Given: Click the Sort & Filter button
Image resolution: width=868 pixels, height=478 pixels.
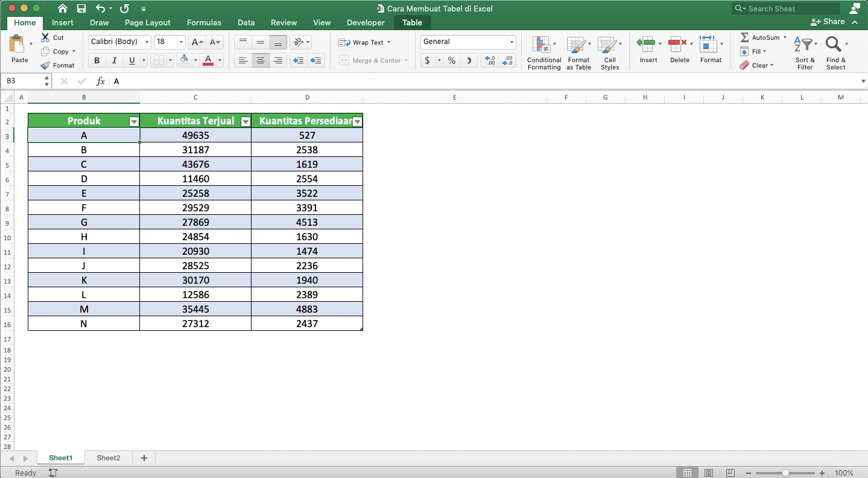Looking at the screenshot, I should pyautogui.click(x=805, y=53).
